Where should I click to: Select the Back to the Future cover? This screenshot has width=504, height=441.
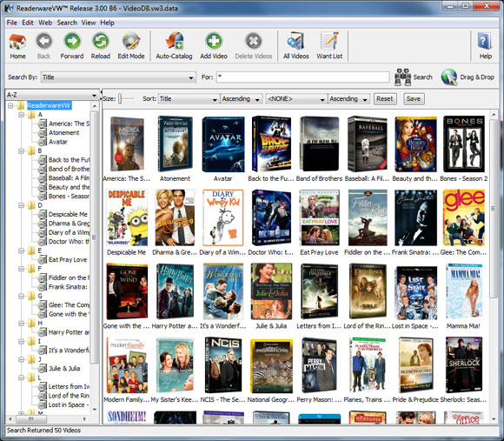271,144
